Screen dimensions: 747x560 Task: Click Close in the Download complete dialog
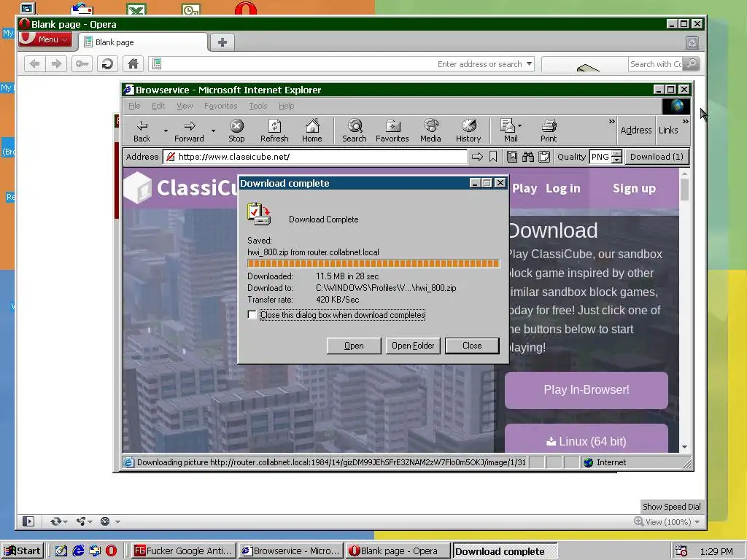(472, 346)
